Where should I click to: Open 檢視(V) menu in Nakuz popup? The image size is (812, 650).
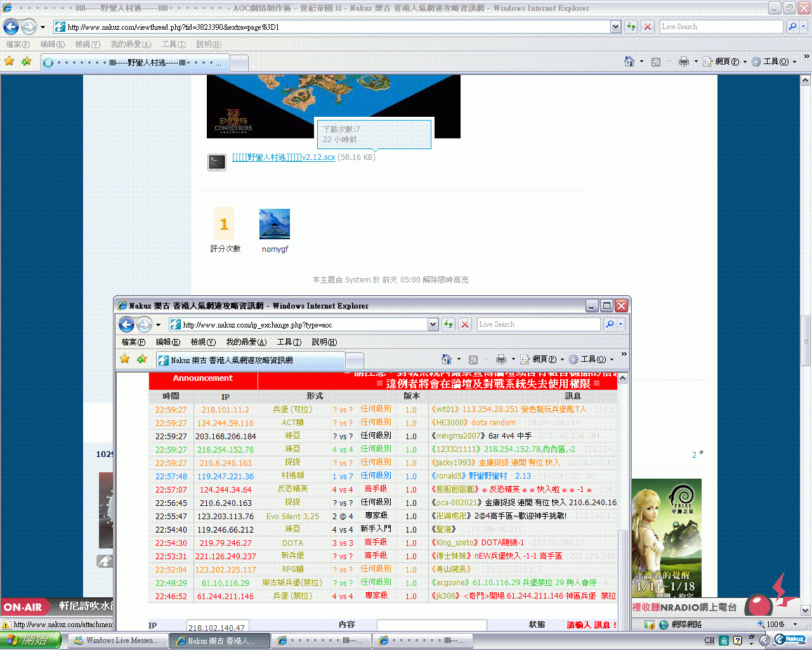[x=203, y=342]
